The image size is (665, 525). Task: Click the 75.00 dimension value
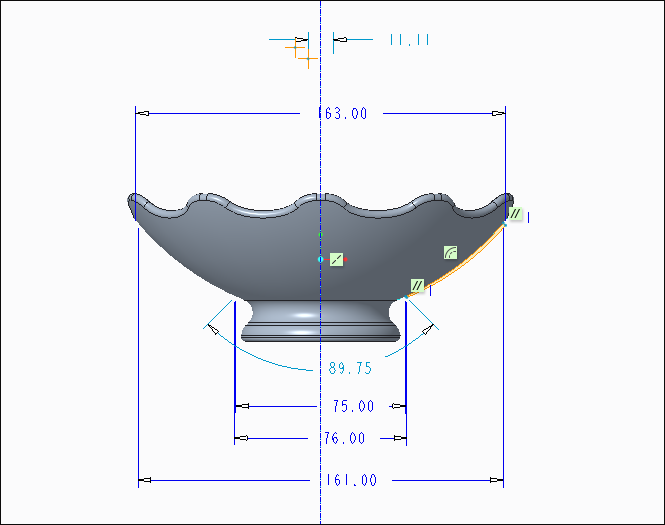click(353, 406)
